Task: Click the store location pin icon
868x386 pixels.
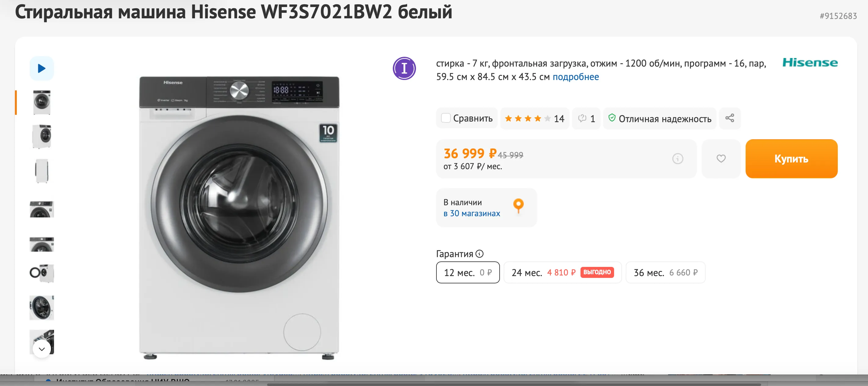Action: (518, 206)
